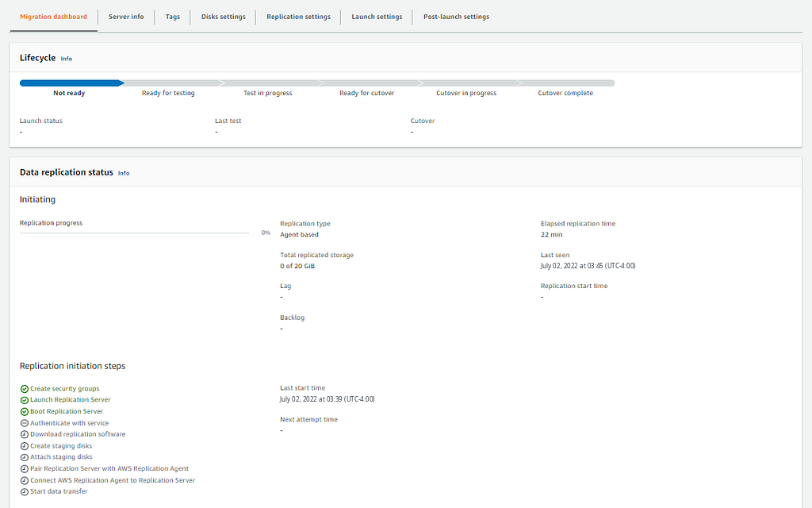
Task: Click the Replication start time label
Action: pyautogui.click(x=574, y=286)
